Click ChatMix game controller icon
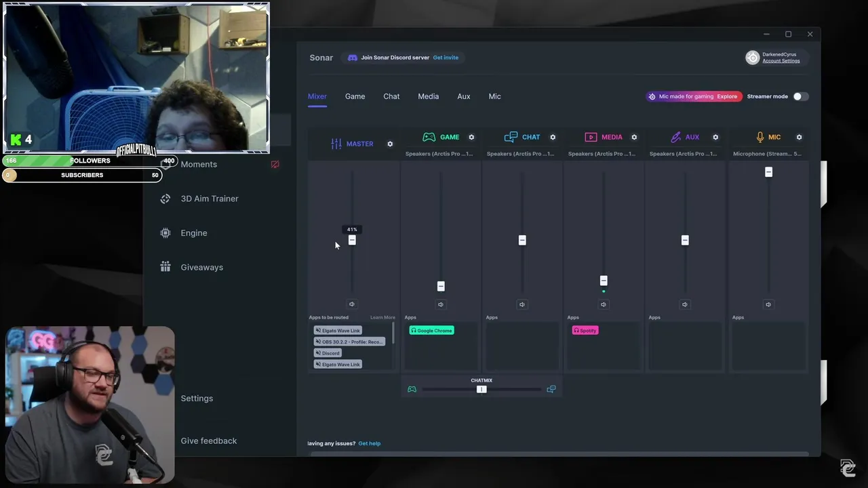Image resolution: width=868 pixels, height=488 pixels. coord(412,389)
